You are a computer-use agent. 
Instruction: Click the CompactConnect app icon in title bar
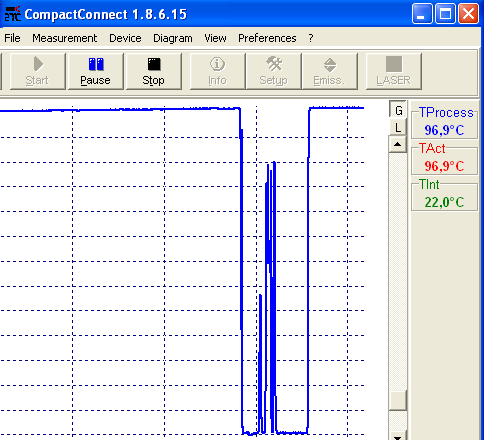click(13, 14)
